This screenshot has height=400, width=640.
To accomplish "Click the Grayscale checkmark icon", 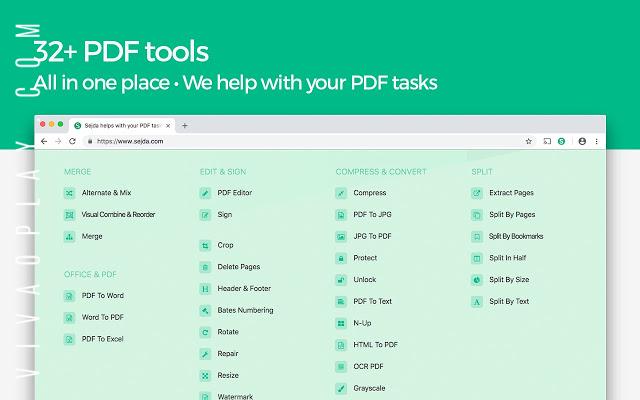I will point(341,388).
